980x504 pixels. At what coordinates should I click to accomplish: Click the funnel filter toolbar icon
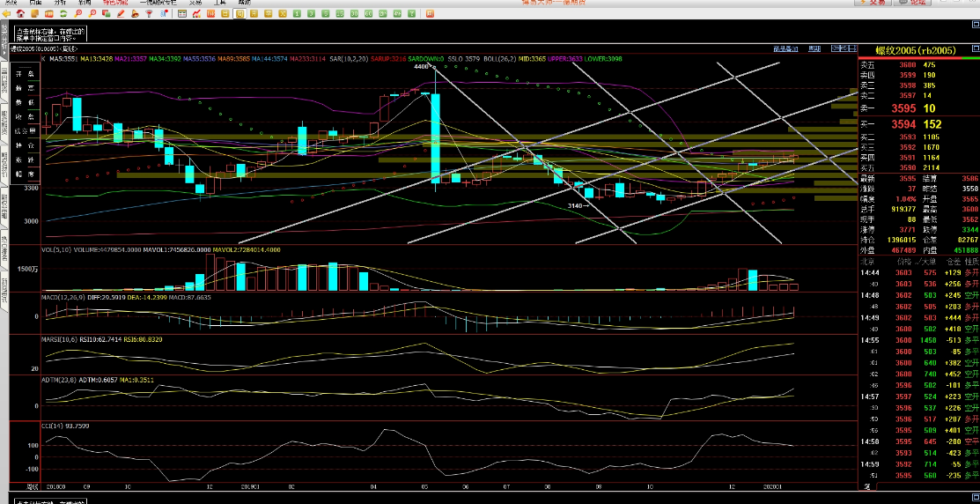tap(149, 13)
